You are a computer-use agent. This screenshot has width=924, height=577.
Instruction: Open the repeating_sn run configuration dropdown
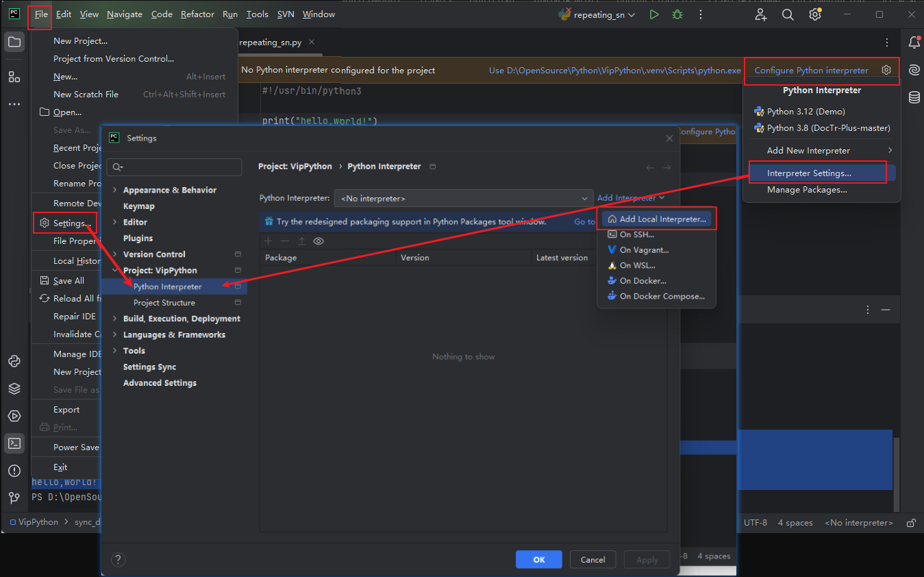597,14
